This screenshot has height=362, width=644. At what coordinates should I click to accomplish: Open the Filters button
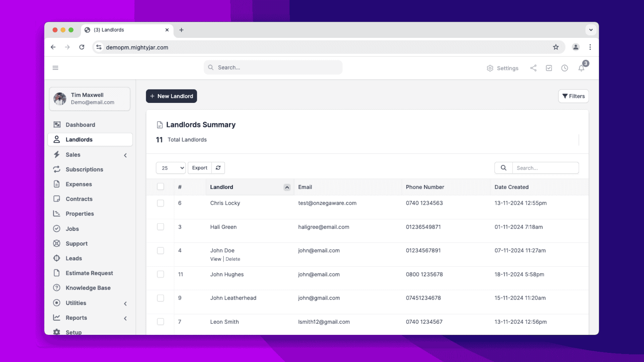[x=573, y=96]
